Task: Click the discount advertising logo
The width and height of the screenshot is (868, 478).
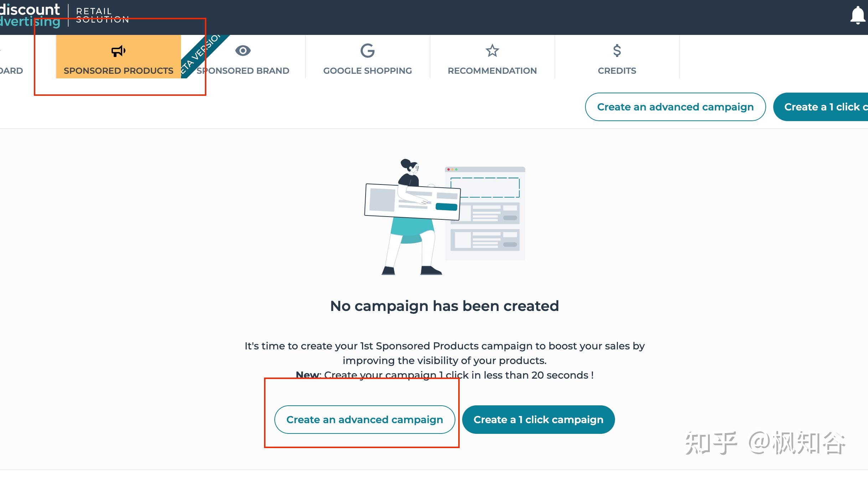Action: point(30,16)
